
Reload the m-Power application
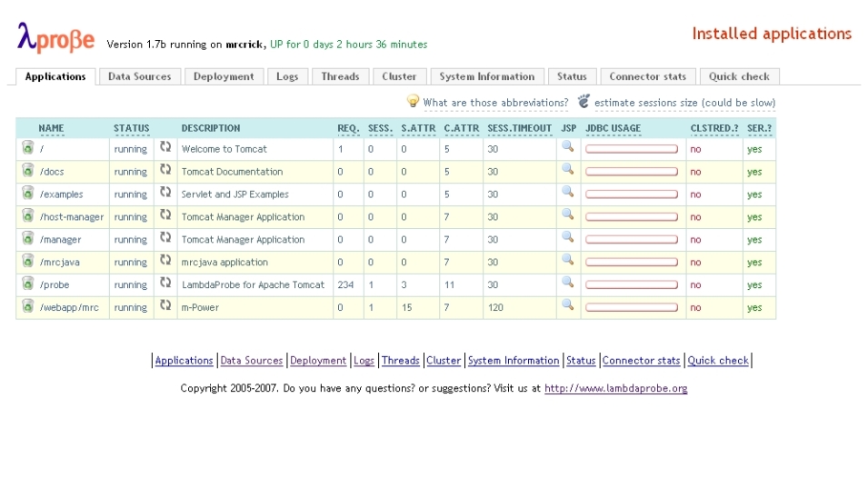click(165, 305)
